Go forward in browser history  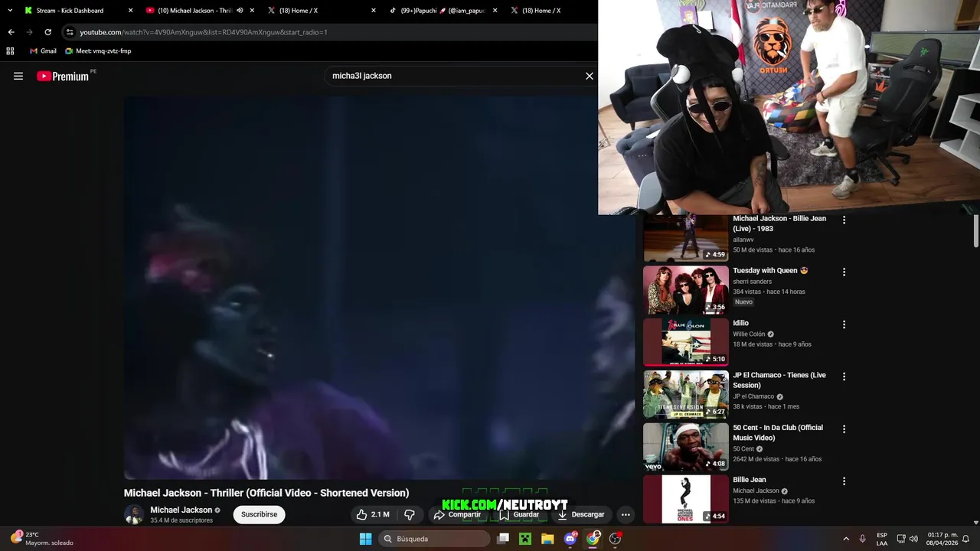(29, 32)
